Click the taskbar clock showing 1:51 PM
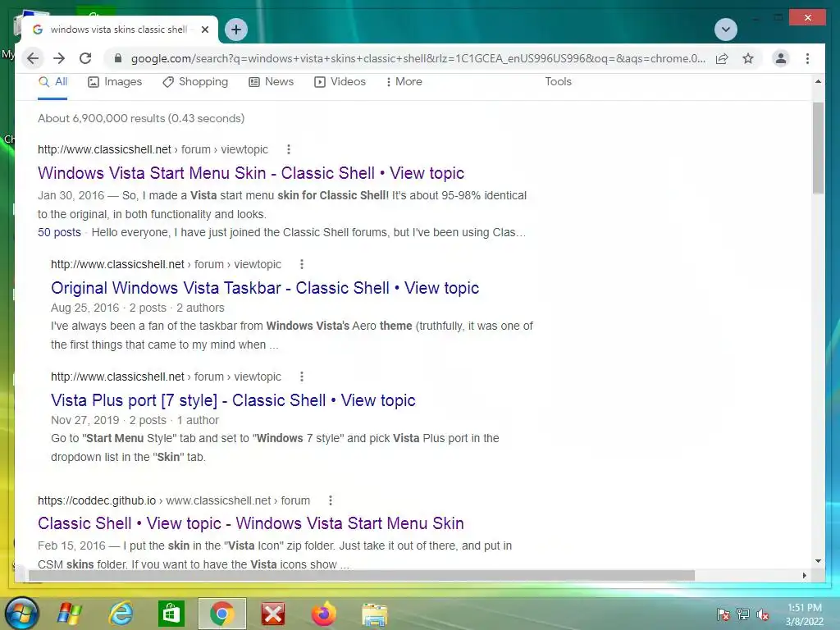Screen dimensions: 840x630 (805, 614)
